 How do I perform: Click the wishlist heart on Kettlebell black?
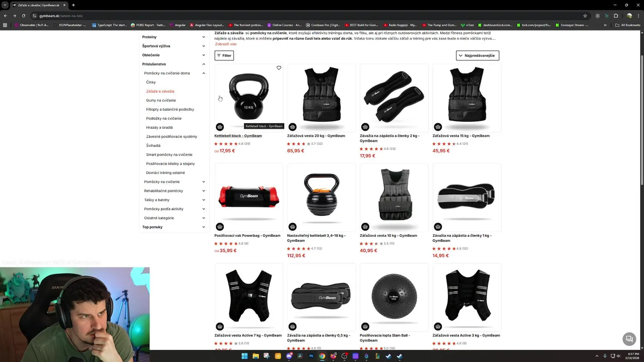(279, 68)
